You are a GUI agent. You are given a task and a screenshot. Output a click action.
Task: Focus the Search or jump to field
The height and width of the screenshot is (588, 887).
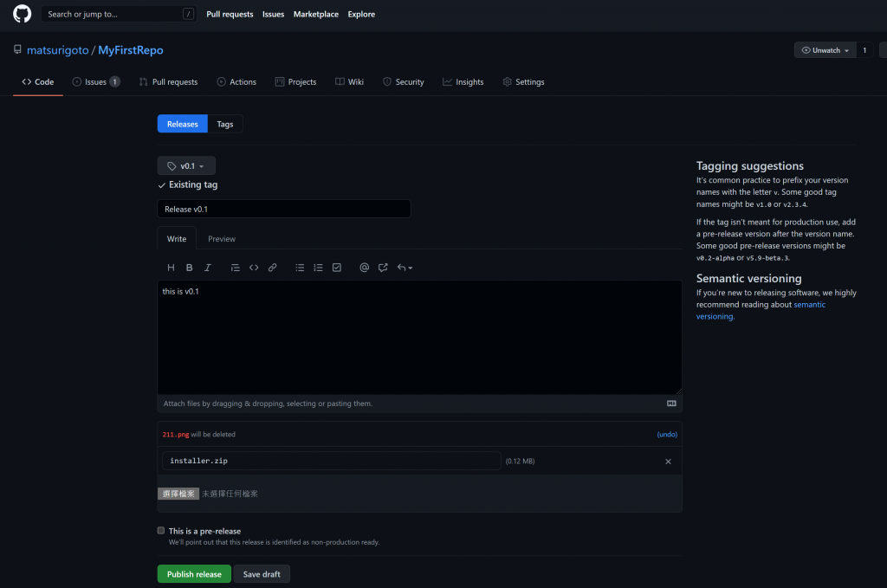tap(118, 14)
